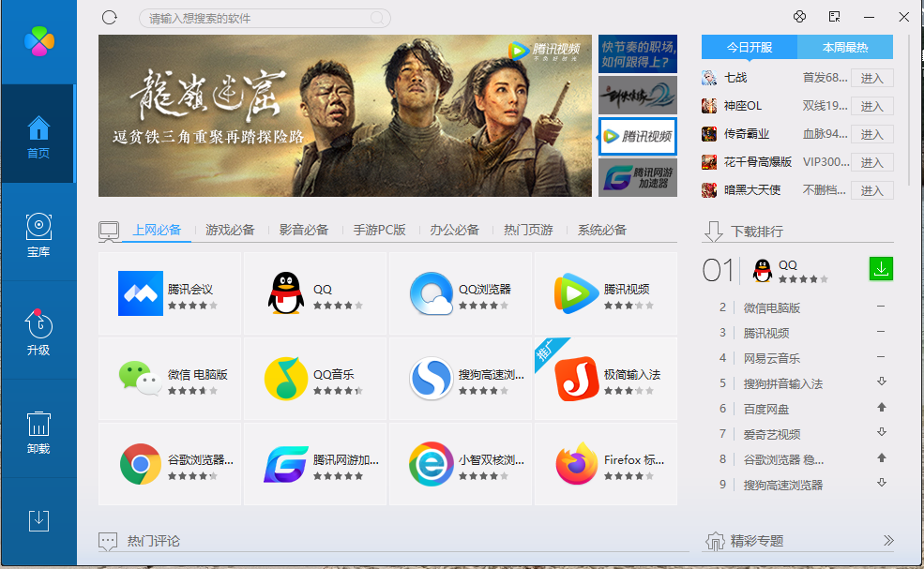
Task: Click 进入 button for 暗黑大天使
Action: click(x=872, y=191)
